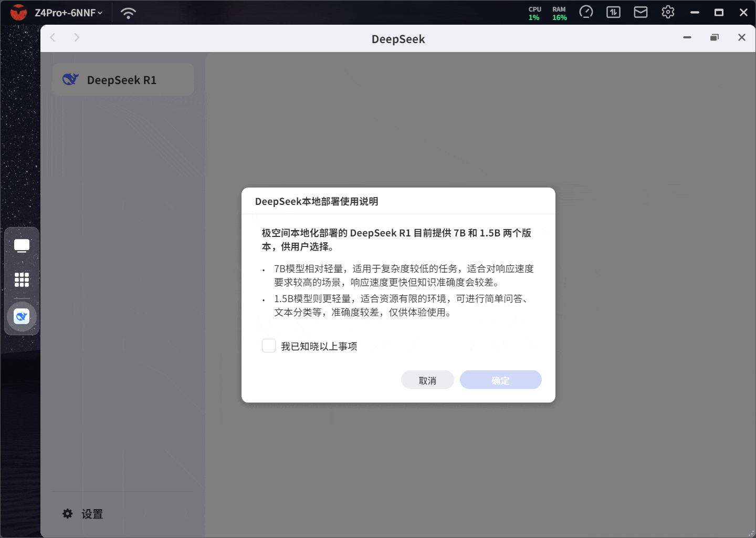
Task: Click the red Zspace logo icon
Action: pyautogui.click(x=18, y=13)
